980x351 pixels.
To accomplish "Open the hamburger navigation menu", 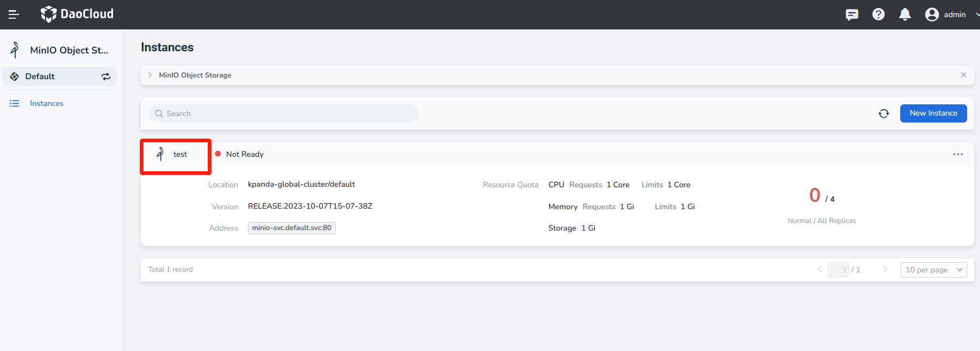I will click(14, 14).
